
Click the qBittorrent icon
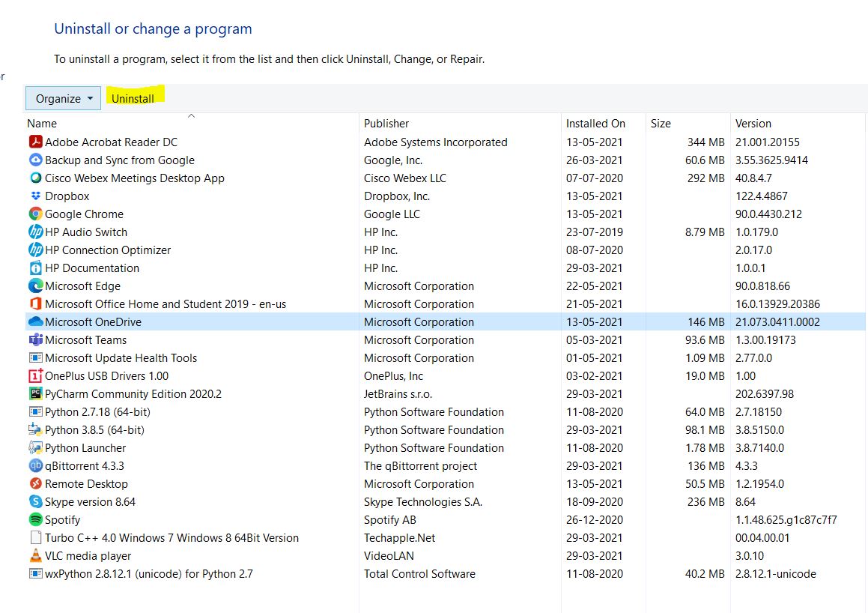point(35,465)
